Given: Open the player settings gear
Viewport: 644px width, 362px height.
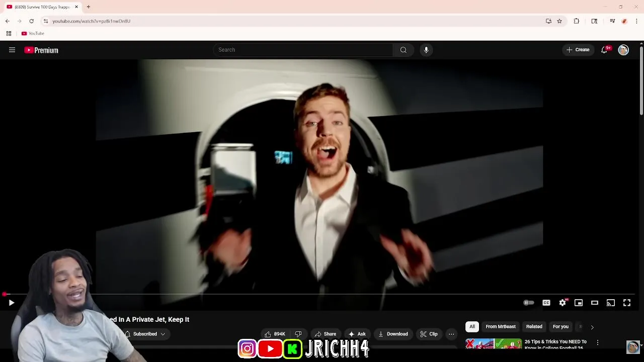Looking at the screenshot, I should tap(562, 303).
